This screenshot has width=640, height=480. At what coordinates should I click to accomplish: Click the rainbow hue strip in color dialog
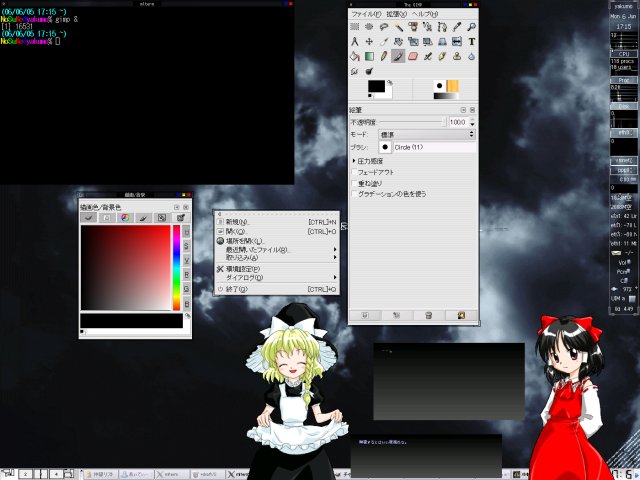[x=176, y=268]
